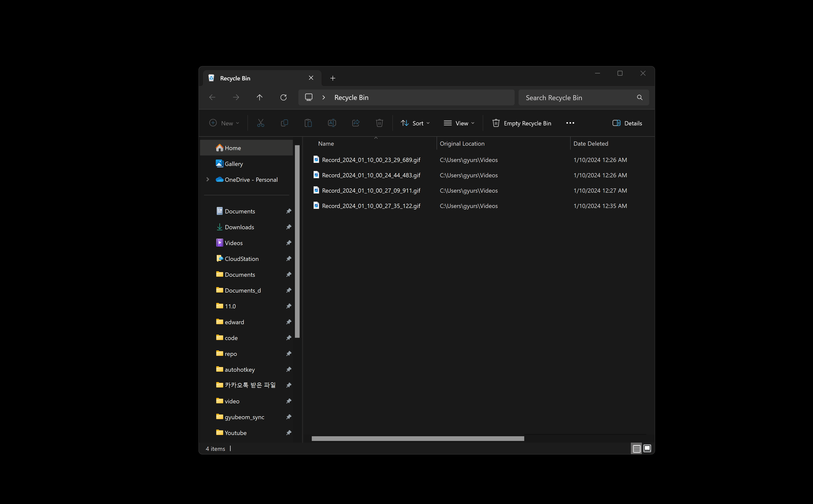The height and width of the screenshot is (504, 813).
Task: Open the See more ellipsis menu
Action: tap(570, 123)
